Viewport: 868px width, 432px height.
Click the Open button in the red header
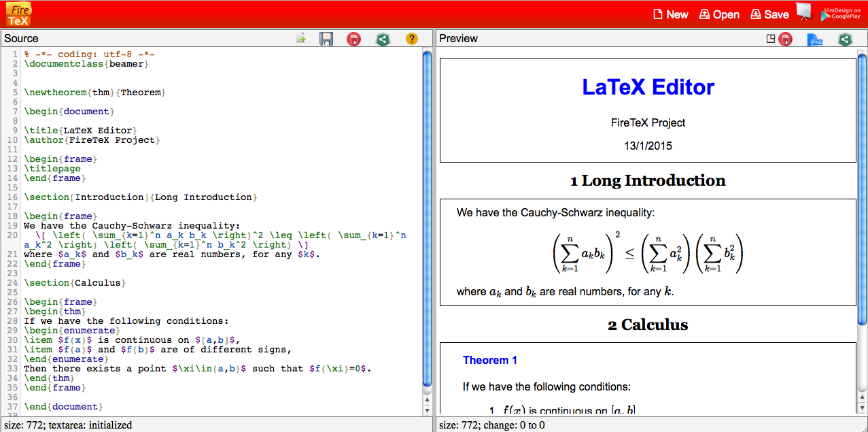(720, 14)
